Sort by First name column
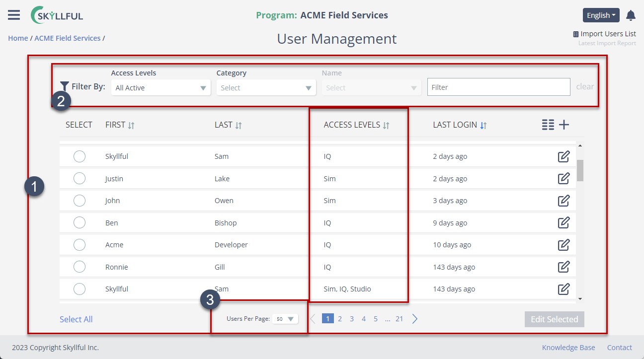Viewport: 644px width, 359px height. [x=131, y=125]
